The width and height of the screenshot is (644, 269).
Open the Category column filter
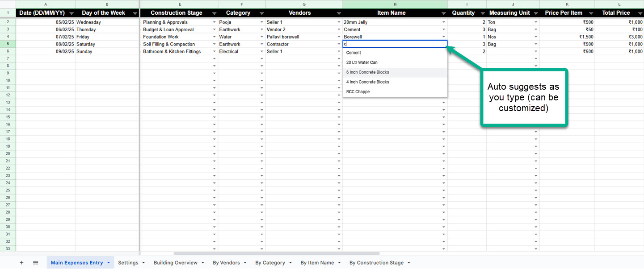click(261, 12)
